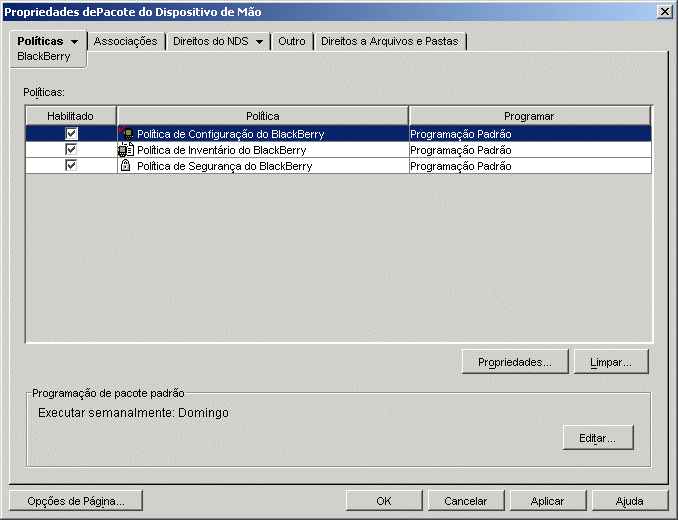This screenshot has width=678, height=520.
Task: Select the Política de Configuração do BlackBerry row
Action: [x=339, y=134]
